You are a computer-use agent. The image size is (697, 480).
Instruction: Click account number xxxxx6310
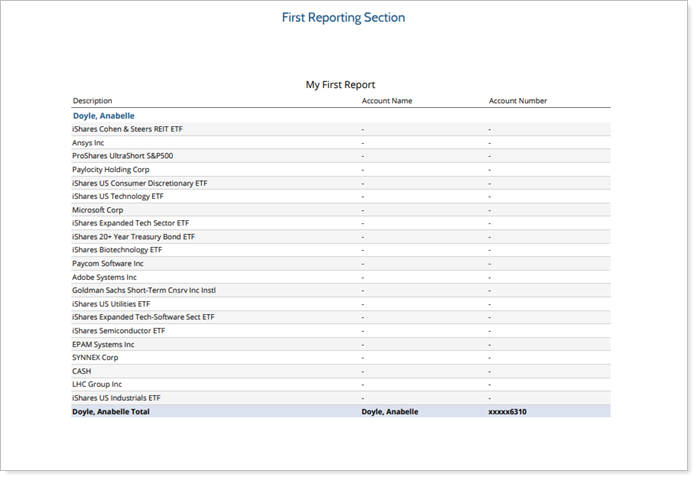pyautogui.click(x=507, y=411)
